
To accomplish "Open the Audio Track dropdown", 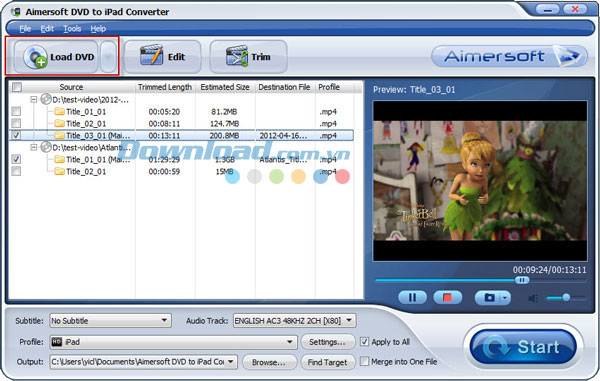I will coord(294,320).
